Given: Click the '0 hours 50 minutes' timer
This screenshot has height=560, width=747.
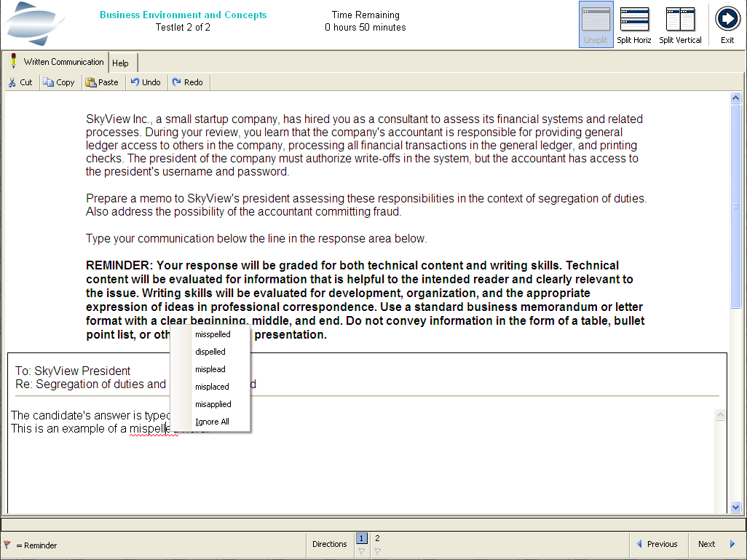Looking at the screenshot, I should (x=365, y=28).
